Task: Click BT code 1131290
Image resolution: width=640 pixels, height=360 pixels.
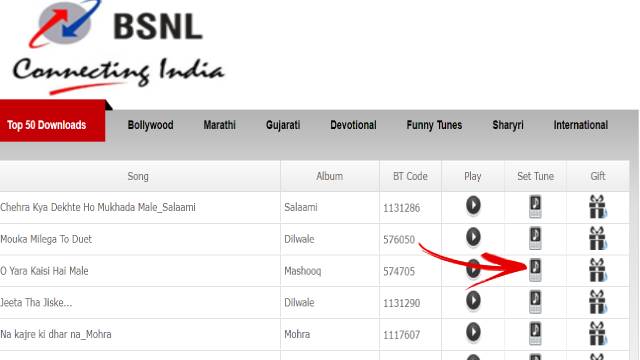Action: [x=402, y=303]
